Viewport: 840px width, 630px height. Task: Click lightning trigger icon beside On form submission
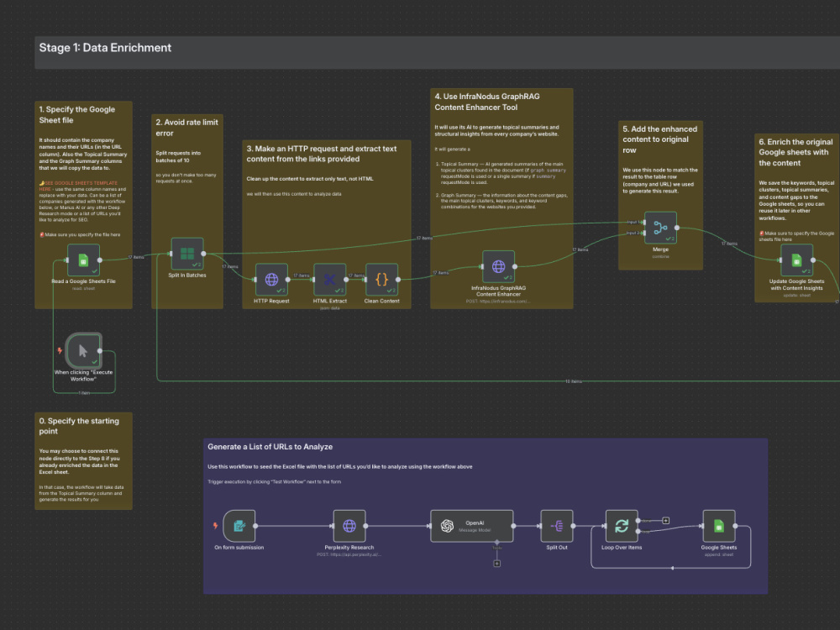215,526
